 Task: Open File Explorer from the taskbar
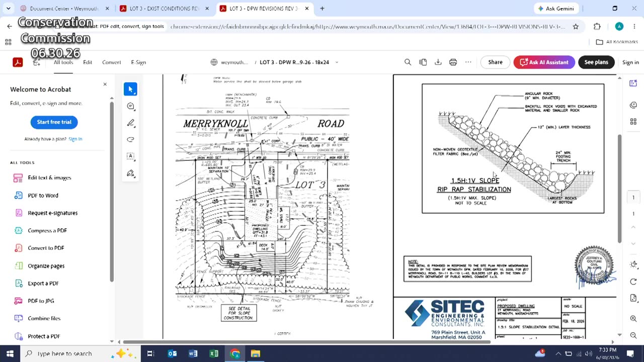coord(256,353)
